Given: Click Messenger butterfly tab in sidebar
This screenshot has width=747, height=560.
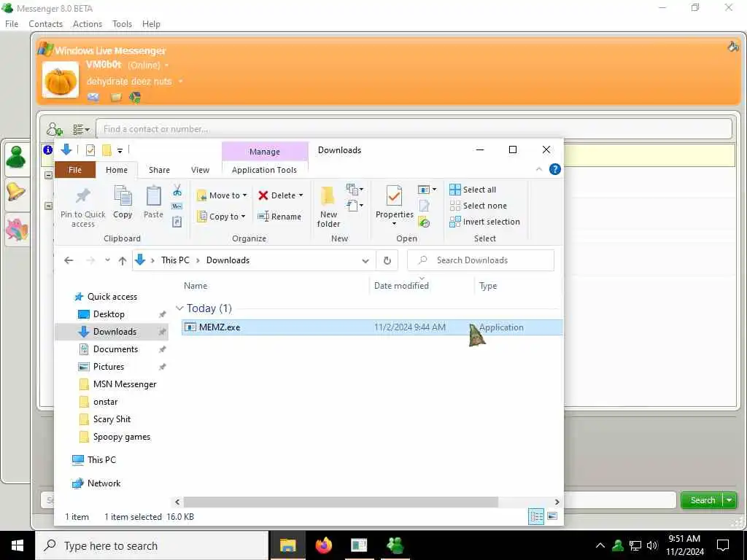Looking at the screenshot, I should tap(16, 230).
